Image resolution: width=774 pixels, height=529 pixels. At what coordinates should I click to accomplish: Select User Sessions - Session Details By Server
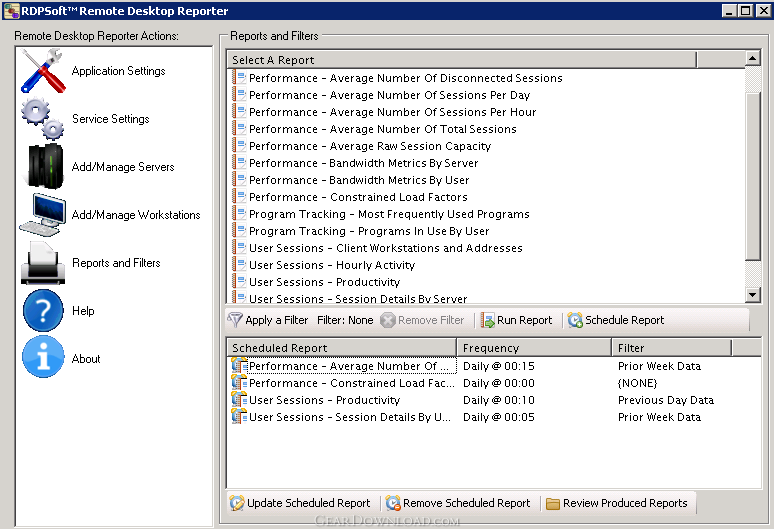point(358,298)
